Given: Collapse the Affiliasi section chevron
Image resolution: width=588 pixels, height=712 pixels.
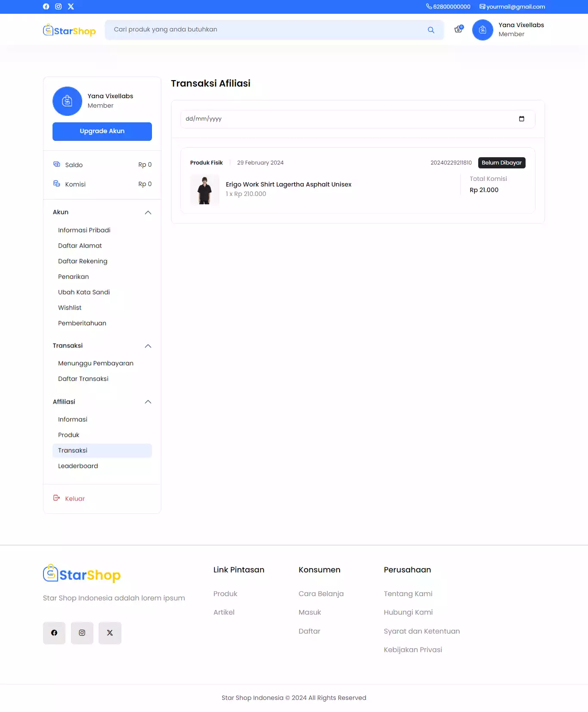Looking at the screenshot, I should pos(148,402).
